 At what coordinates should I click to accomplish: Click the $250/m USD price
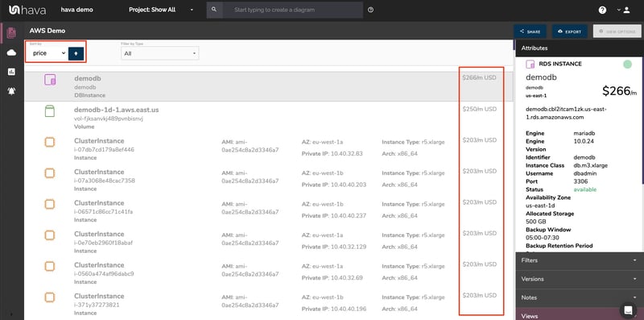tap(479, 109)
